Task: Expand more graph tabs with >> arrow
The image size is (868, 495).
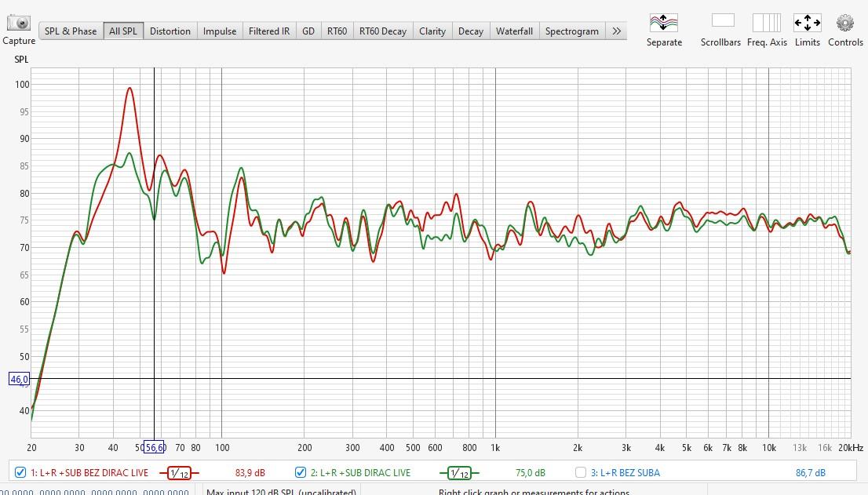Action: (616, 31)
